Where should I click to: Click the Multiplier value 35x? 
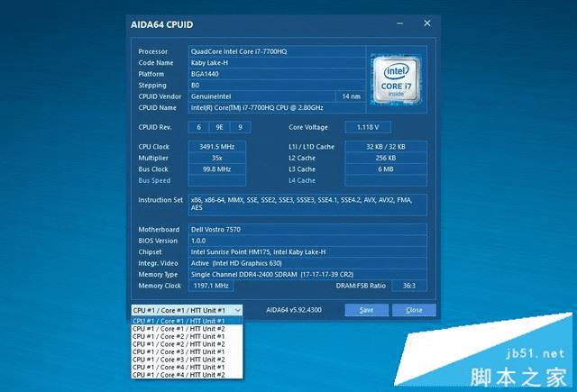pyautogui.click(x=216, y=158)
